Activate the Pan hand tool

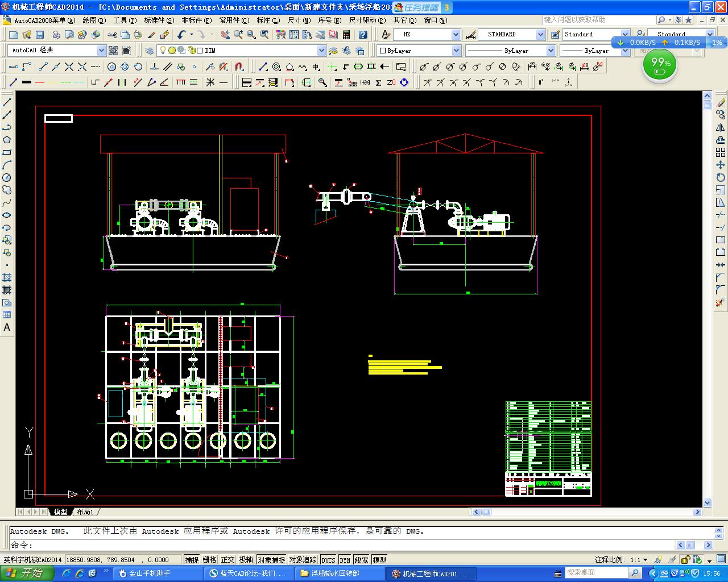(225, 35)
